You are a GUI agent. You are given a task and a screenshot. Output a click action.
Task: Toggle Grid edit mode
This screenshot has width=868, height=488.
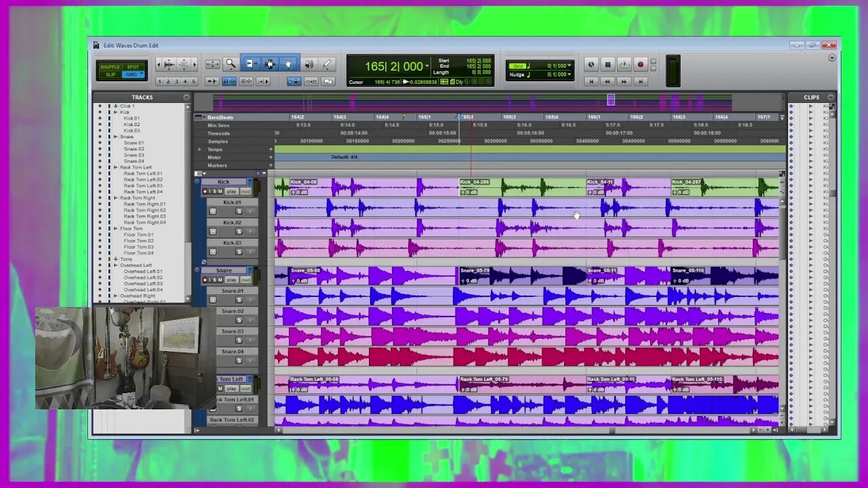(x=133, y=75)
